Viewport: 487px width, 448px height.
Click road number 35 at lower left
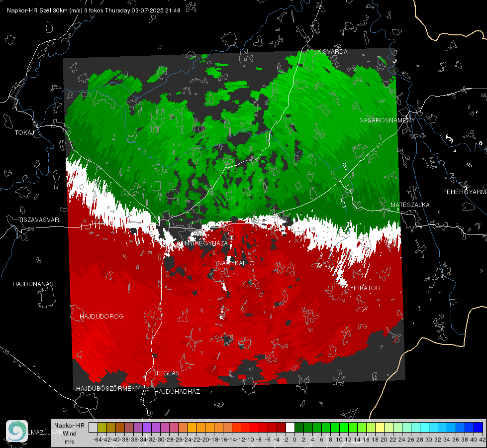(x=6, y=352)
